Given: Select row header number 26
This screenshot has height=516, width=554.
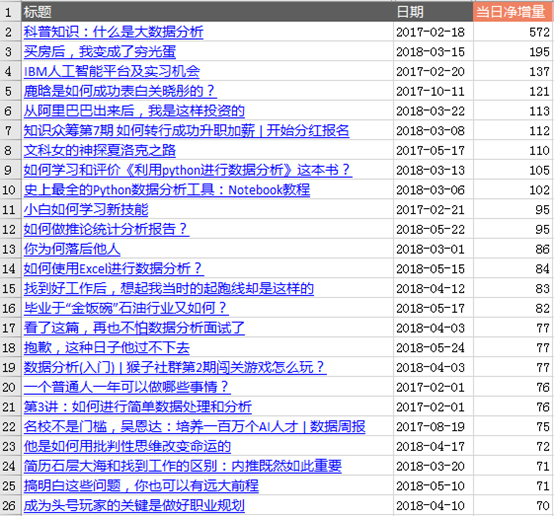Looking at the screenshot, I should (x=10, y=506).
